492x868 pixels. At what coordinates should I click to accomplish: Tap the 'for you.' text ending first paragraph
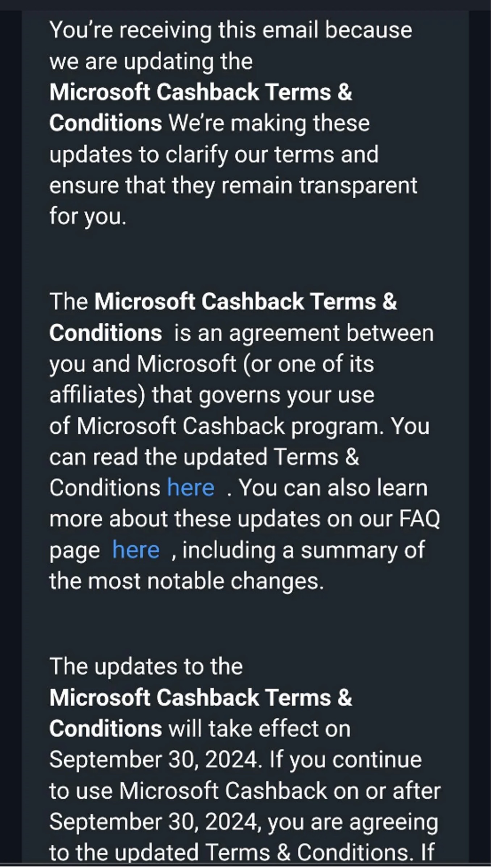tap(88, 216)
